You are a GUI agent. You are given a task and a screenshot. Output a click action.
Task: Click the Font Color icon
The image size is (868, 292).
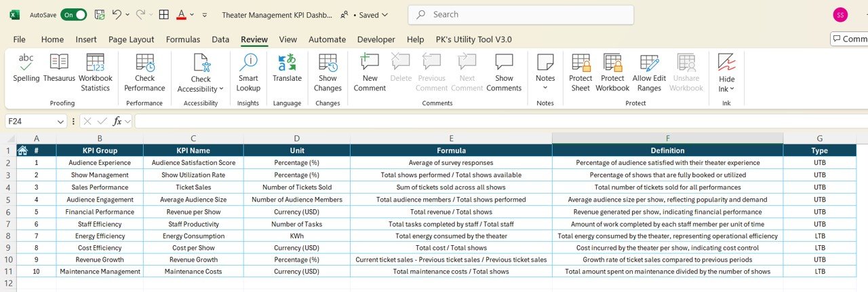pos(181,14)
